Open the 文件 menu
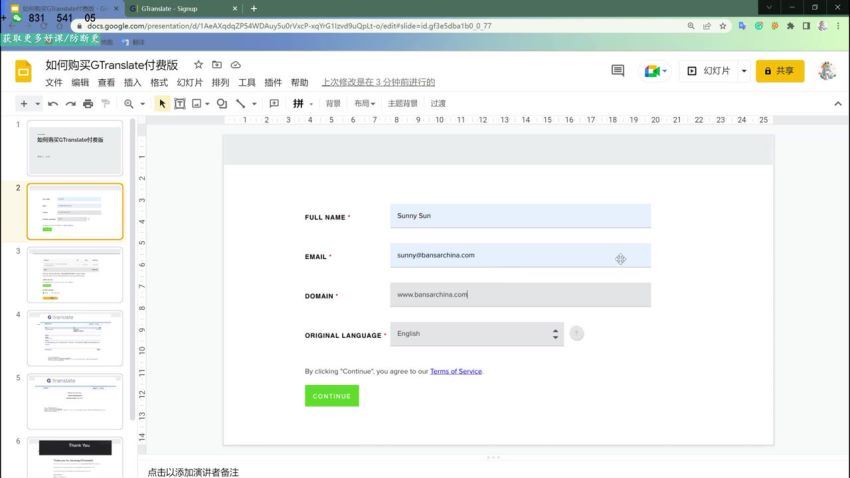850x478 pixels. point(54,82)
